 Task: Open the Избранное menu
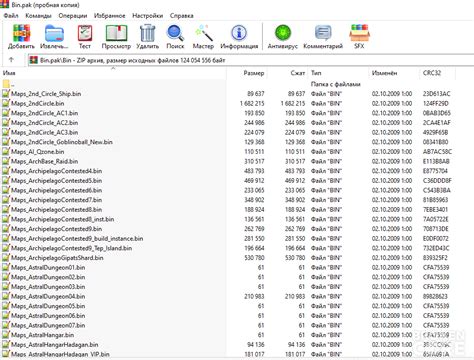pyautogui.click(x=110, y=16)
